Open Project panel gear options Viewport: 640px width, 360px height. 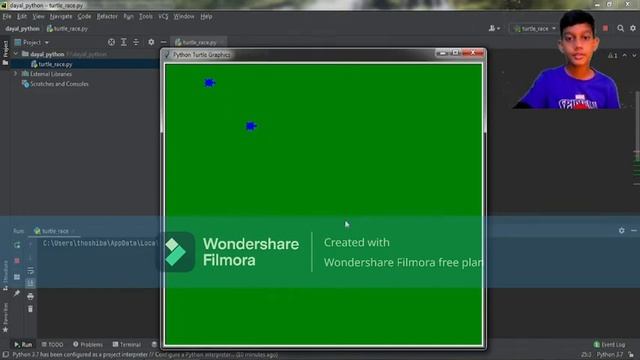pyautogui.click(x=151, y=42)
